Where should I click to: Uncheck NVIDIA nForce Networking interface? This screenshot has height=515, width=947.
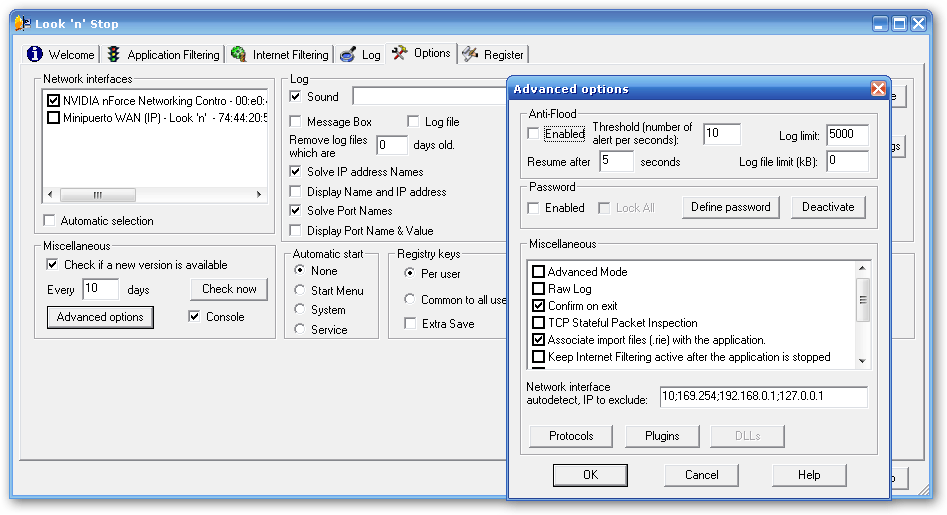(x=53, y=100)
